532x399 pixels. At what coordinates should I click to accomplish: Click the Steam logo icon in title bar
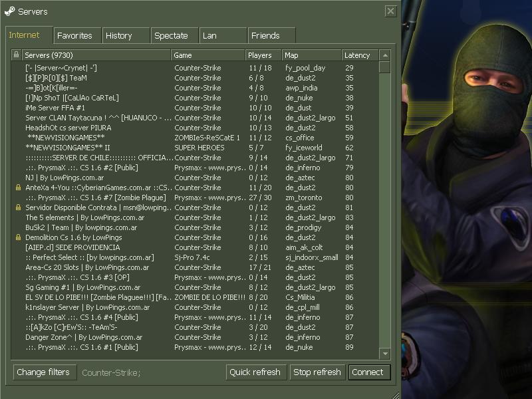9,11
